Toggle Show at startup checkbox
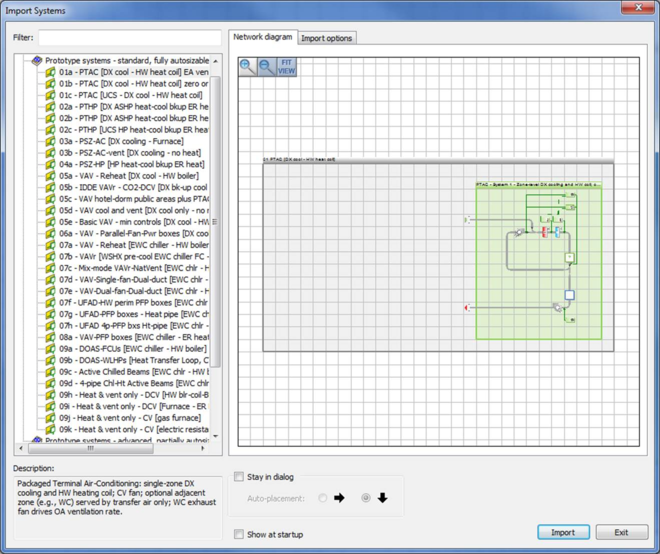This screenshot has height=554, width=660. click(x=239, y=534)
